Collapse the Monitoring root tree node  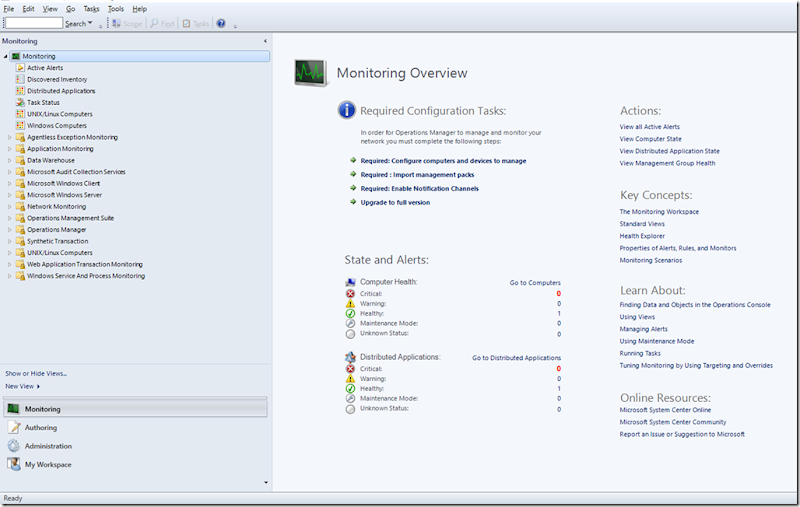[x=6, y=56]
